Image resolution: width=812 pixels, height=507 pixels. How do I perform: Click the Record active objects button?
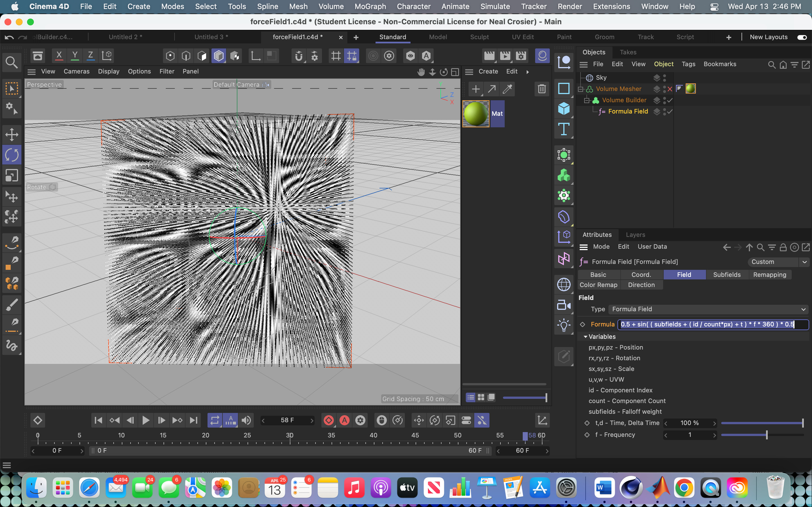coord(329,420)
